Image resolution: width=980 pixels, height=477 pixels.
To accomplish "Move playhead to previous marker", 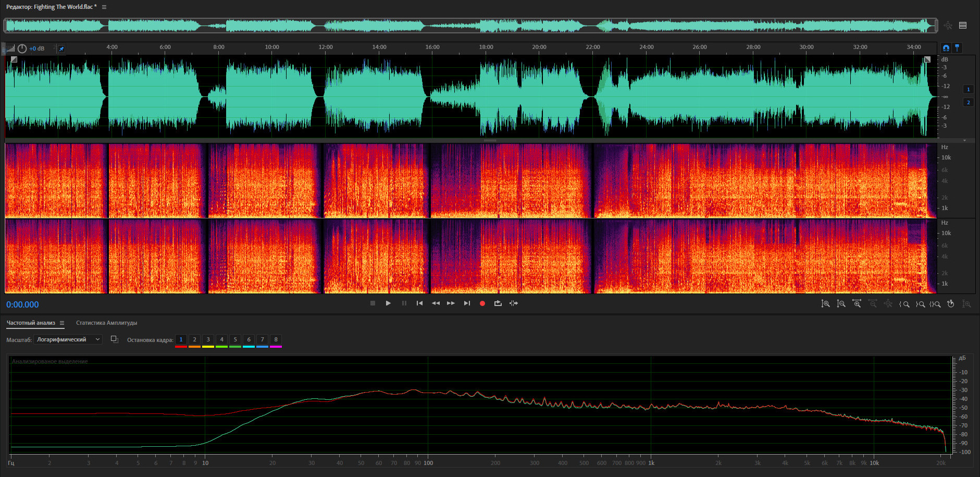I will click(x=419, y=303).
